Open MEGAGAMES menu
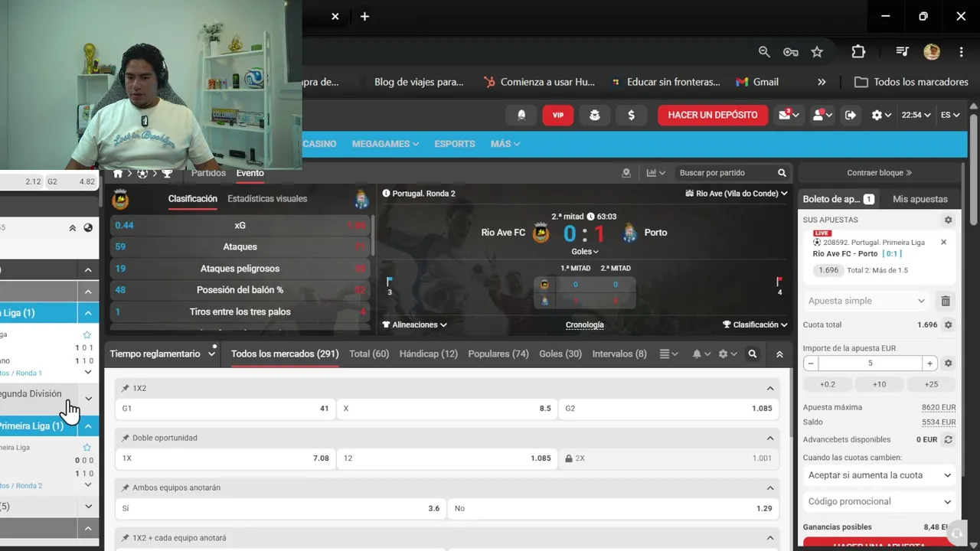The width and height of the screenshot is (980, 551). point(385,144)
